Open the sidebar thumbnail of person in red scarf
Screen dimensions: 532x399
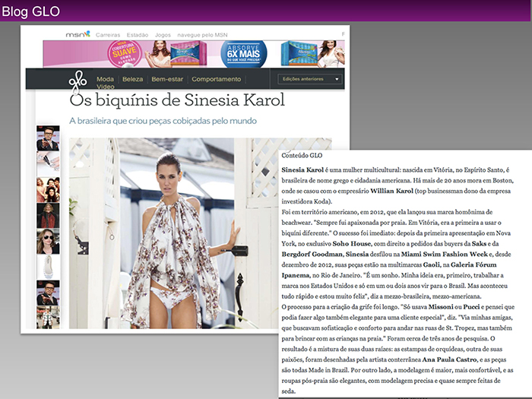[48, 215]
